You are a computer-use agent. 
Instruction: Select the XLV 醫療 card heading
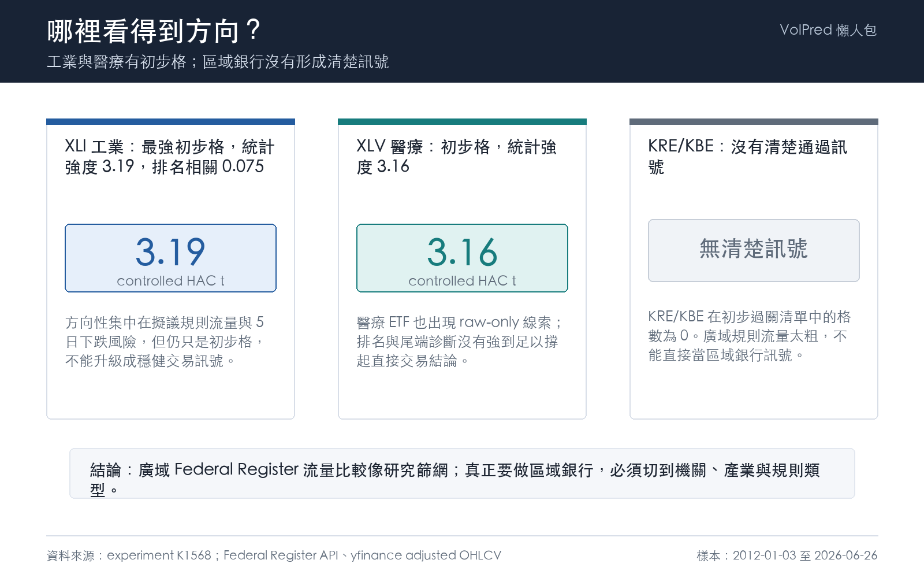point(456,157)
